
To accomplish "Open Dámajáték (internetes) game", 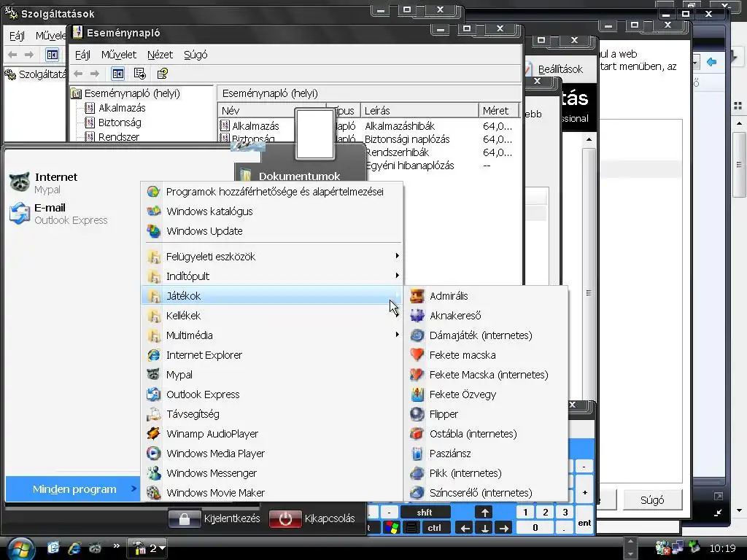I will (486, 335).
